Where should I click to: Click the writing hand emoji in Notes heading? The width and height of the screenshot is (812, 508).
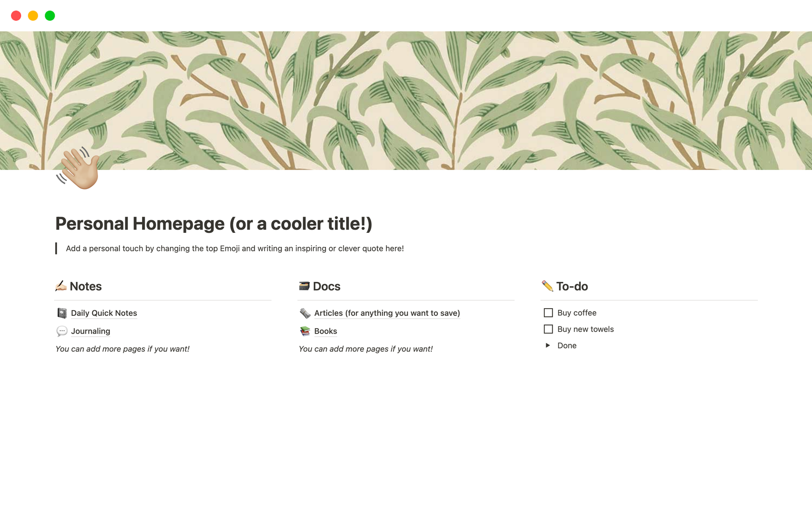[x=61, y=286]
